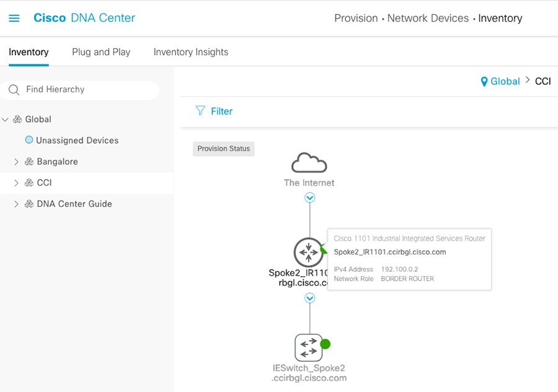Click the Cisco 1101 Industrial Router tooltip title
The image size is (558, 392).
pos(409,238)
